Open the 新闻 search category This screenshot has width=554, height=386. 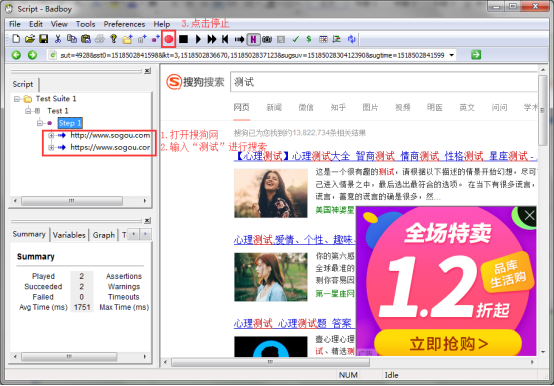(x=274, y=107)
